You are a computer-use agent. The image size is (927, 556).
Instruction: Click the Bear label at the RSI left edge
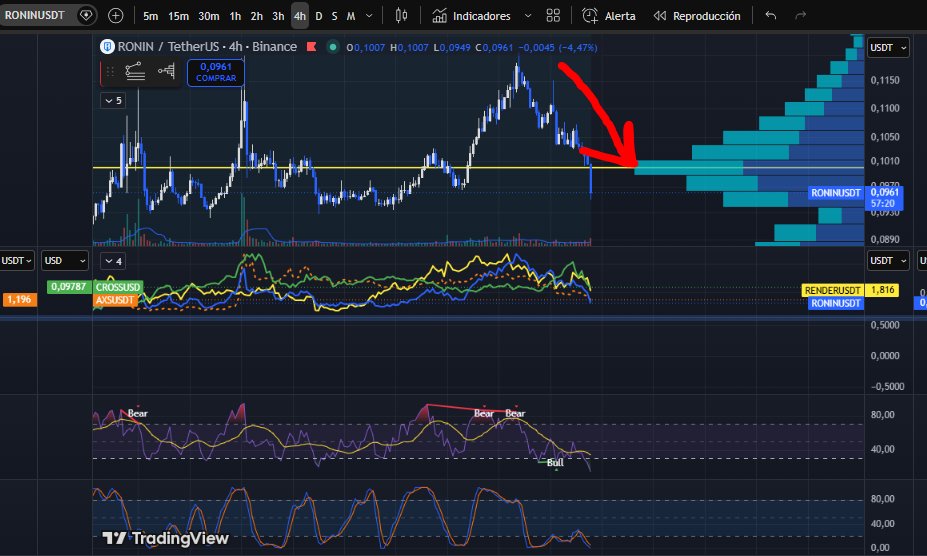coord(137,413)
